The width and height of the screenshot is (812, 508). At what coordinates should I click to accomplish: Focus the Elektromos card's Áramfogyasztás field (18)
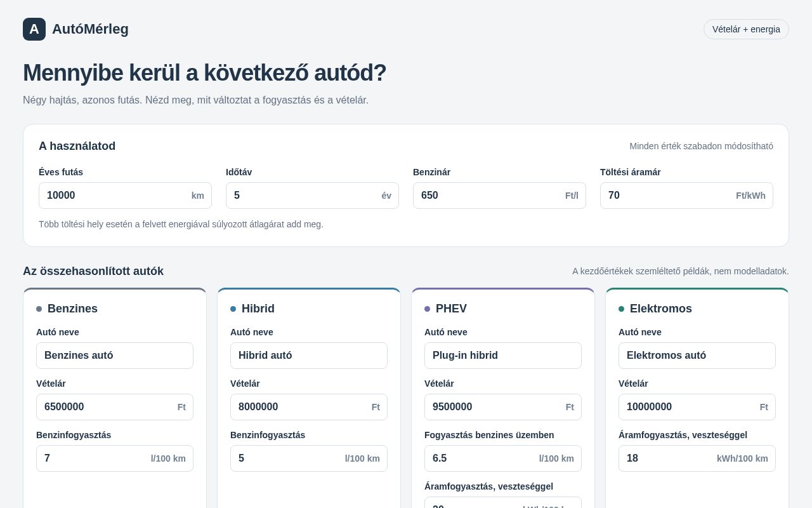click(697, 458)
